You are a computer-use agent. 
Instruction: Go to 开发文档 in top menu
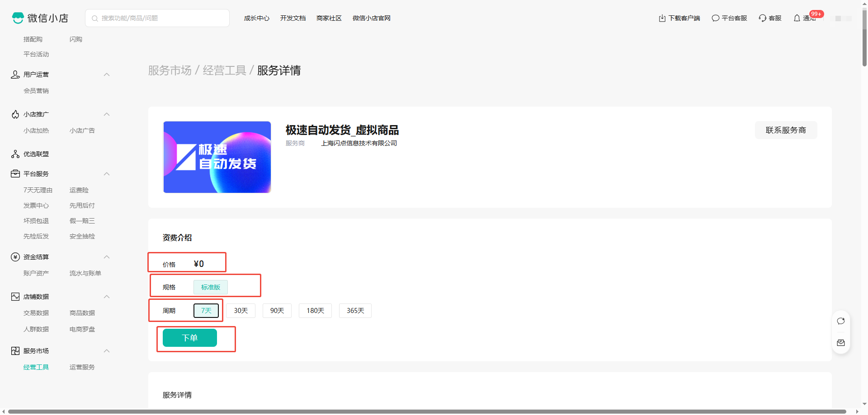point(292,18)
